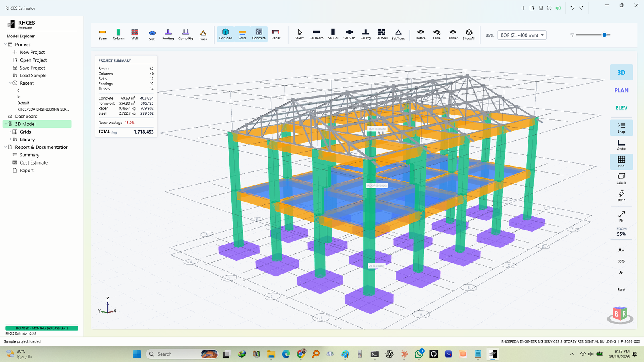Open the Summary report item
The image size is (644, 362).
(x=29, y=155)
